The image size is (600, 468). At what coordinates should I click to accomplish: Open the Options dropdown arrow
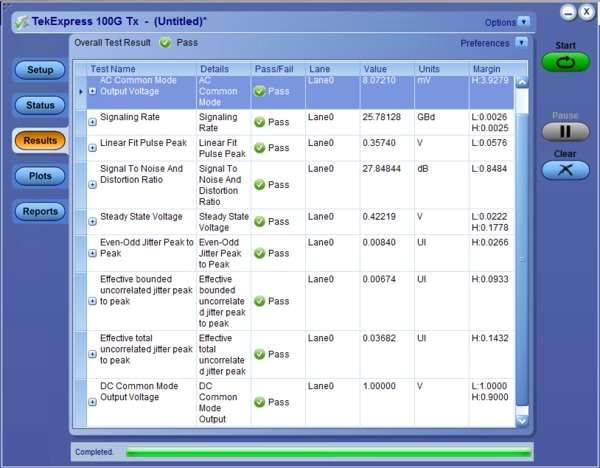point(524,22)
